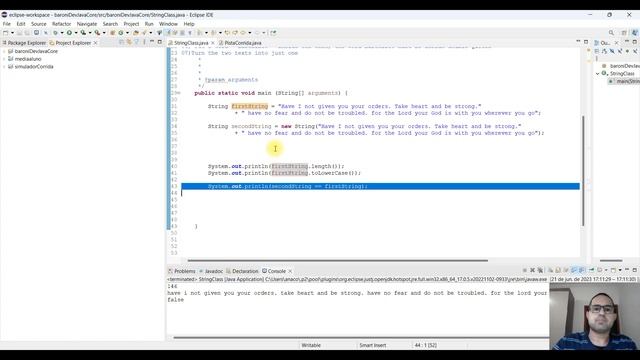Toggle Scroll Lock in Console toolbar

pyautogui.click(x=558, y=270)
